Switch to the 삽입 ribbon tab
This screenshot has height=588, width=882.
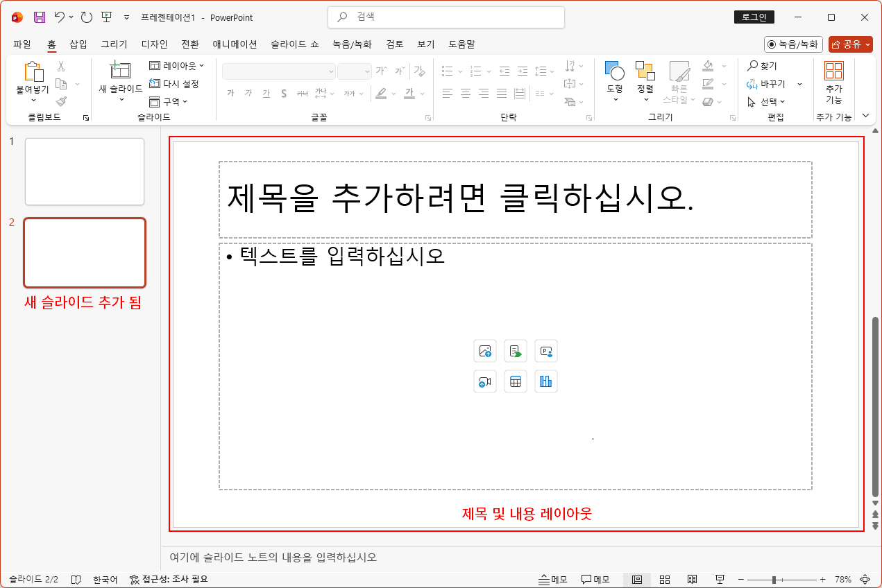tap(78, 44)
